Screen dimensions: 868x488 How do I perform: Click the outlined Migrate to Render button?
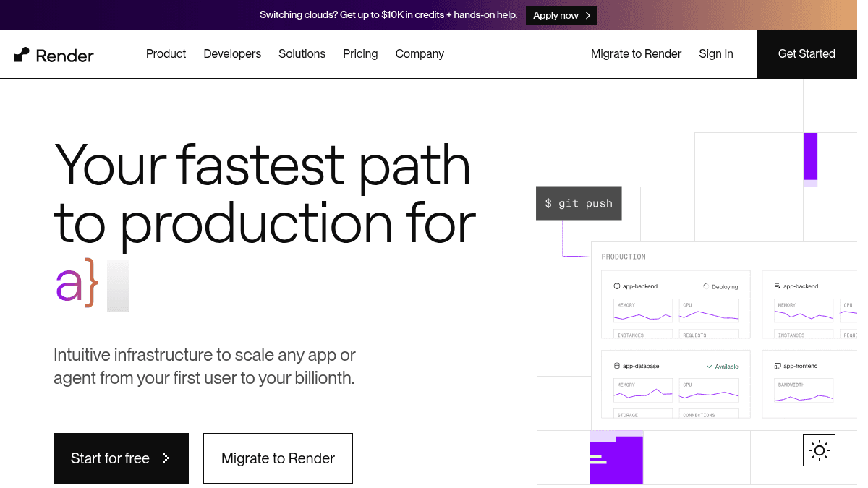[x=278, y=458]
